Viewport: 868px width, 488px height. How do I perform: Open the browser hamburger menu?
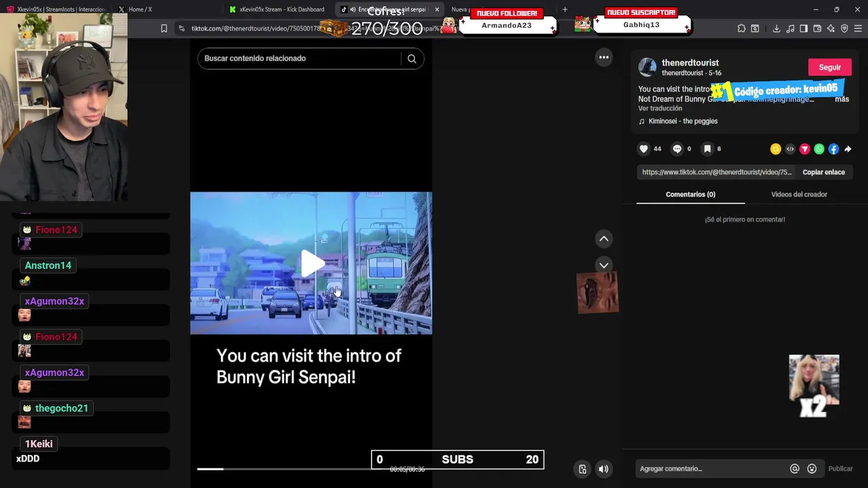click(x=859, y=28)
